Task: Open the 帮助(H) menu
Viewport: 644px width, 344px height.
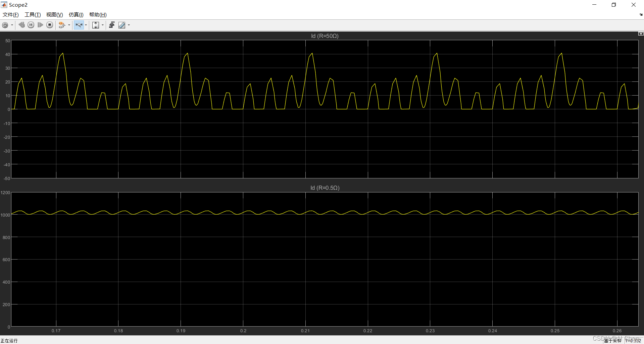Action: click(x=98, y=14)
